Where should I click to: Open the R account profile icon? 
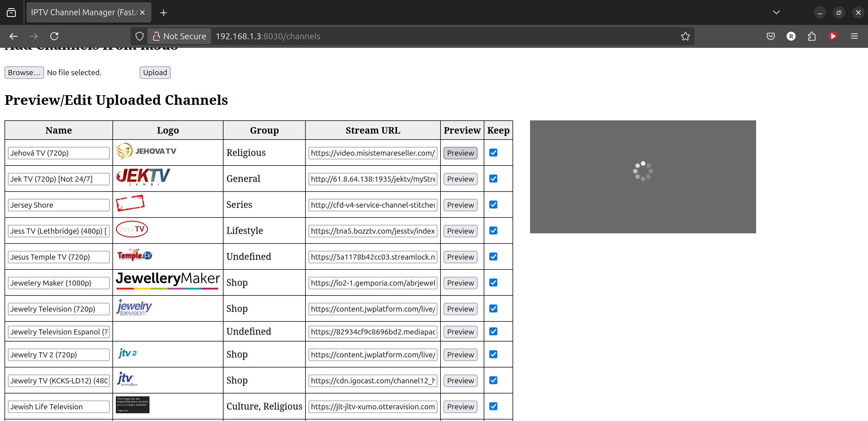click(x=791, y=36)
